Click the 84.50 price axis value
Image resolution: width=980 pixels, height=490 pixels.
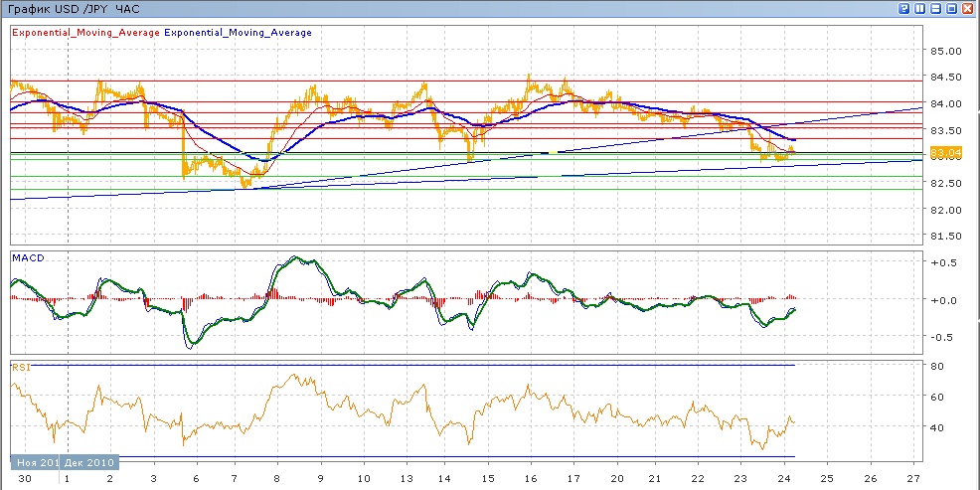tap(945, 78)
